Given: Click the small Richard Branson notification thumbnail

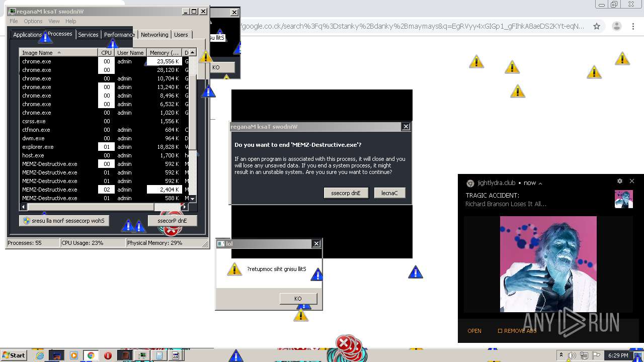Looking at the screenshot, I should pyautogui.click(x=624, y=199).
